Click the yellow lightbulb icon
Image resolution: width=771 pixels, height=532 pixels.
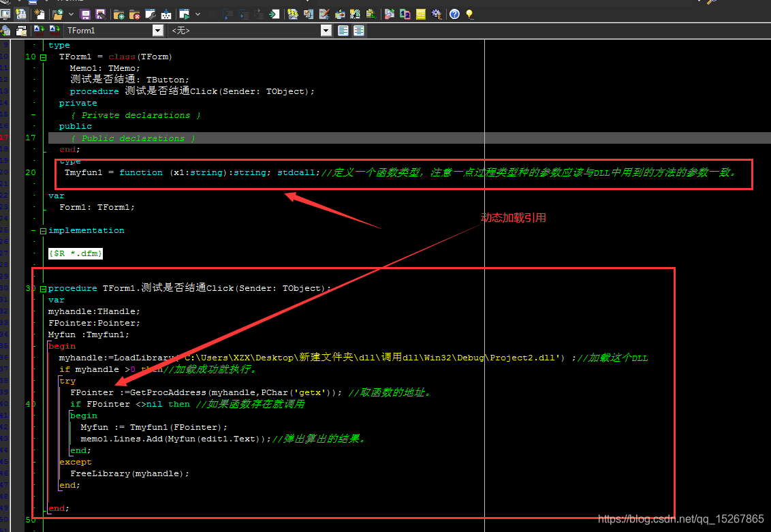tap(469, 14)
